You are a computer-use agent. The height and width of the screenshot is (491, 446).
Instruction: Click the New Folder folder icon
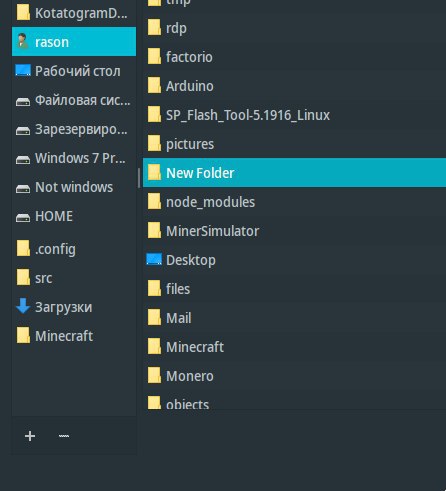click(154, 172)
